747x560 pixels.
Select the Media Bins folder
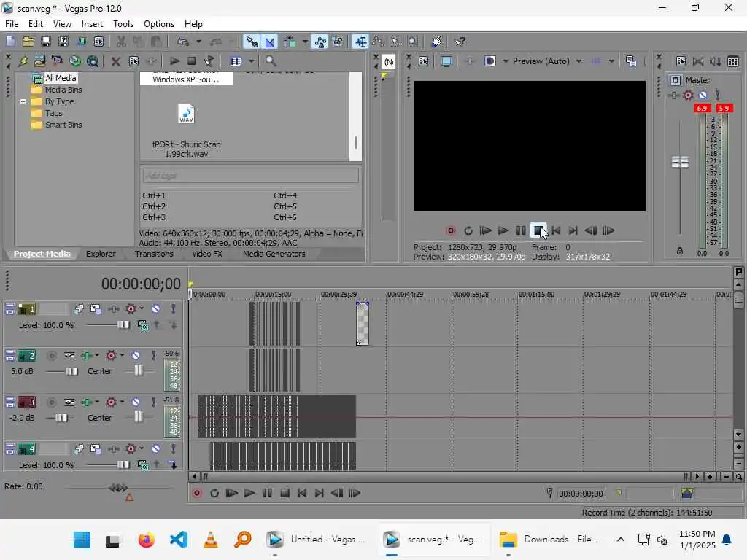(63, 90)
